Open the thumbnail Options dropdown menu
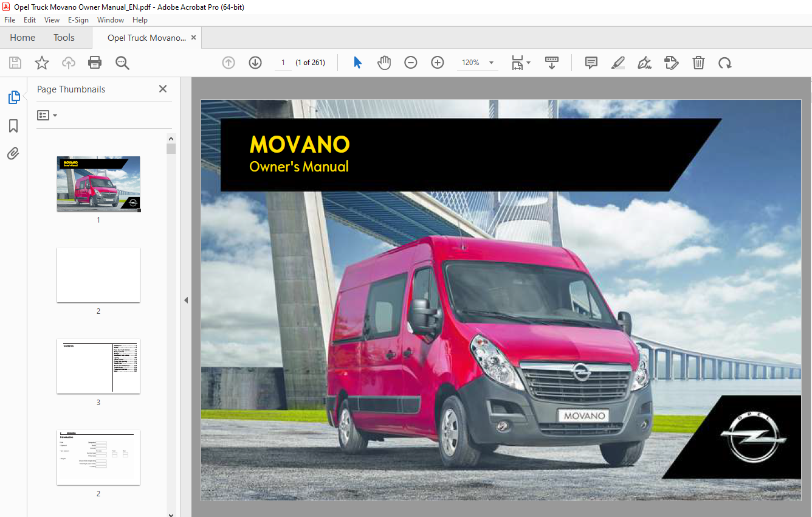 (47, 115)
